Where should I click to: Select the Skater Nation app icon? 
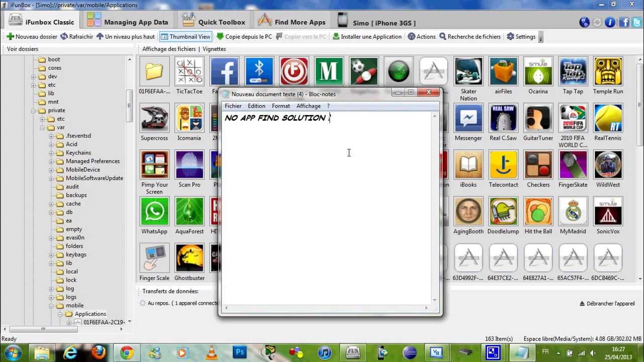[x=468, y=71]
